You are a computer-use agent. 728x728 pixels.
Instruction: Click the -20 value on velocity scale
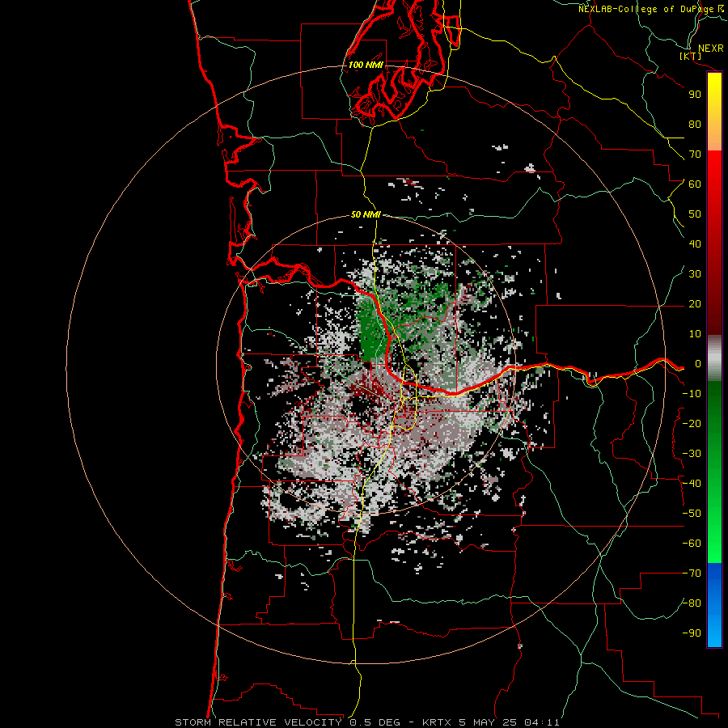[692, 423]
